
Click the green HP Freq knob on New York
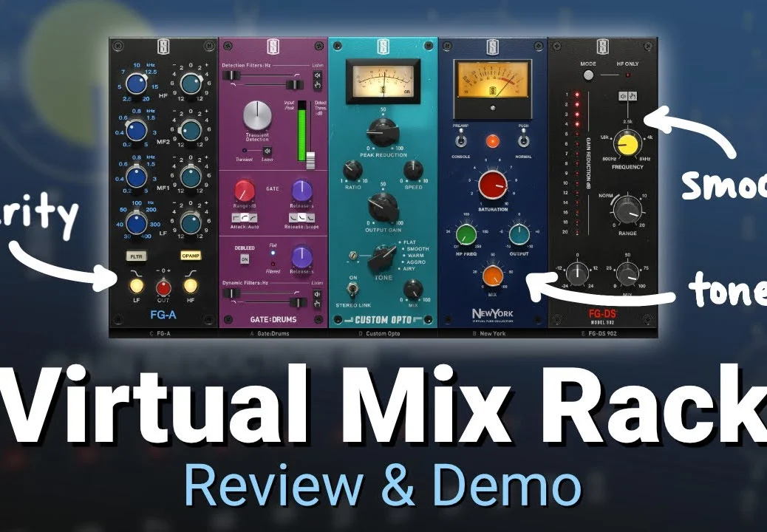(x=466, y=235)
